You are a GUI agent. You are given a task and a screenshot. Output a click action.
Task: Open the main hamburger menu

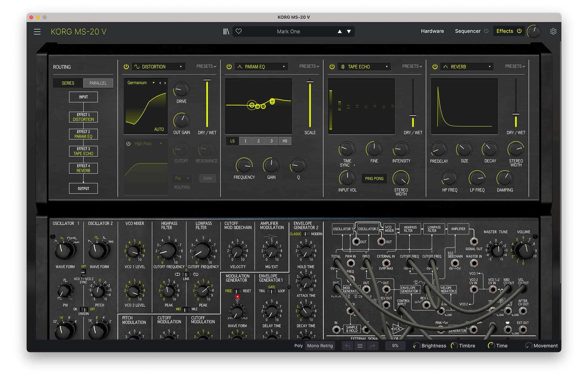tap(37, 31)
